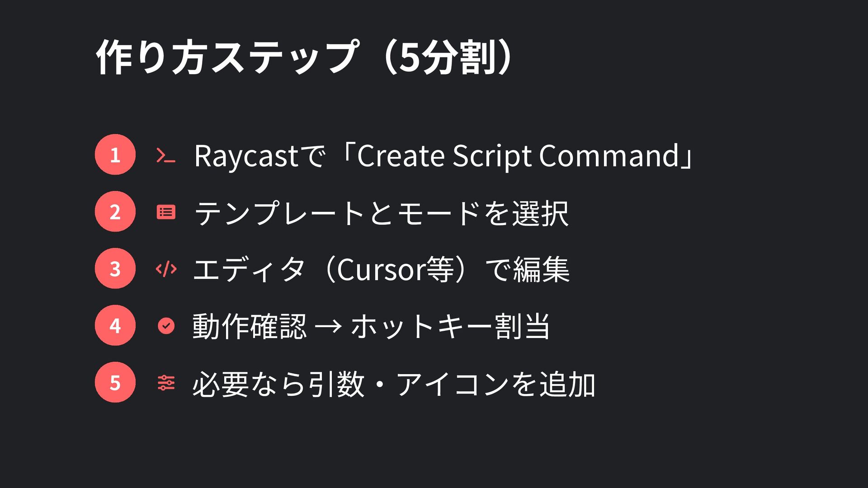Click the text アイコンを追加
This screenshot has height=488, width=868.
(x=496, y=384)
